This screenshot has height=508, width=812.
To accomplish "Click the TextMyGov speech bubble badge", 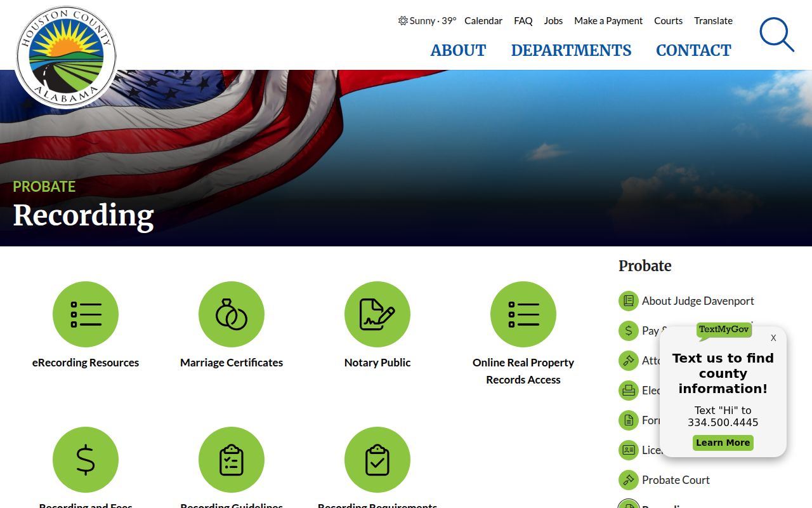I will click(x=724, y=330).
